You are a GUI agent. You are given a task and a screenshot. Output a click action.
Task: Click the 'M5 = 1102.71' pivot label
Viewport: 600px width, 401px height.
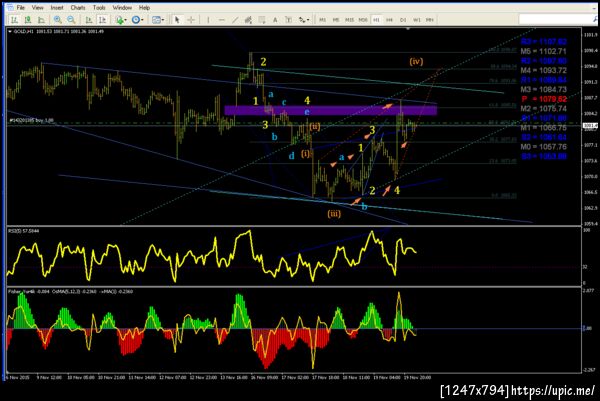click(x=543, y=51)
